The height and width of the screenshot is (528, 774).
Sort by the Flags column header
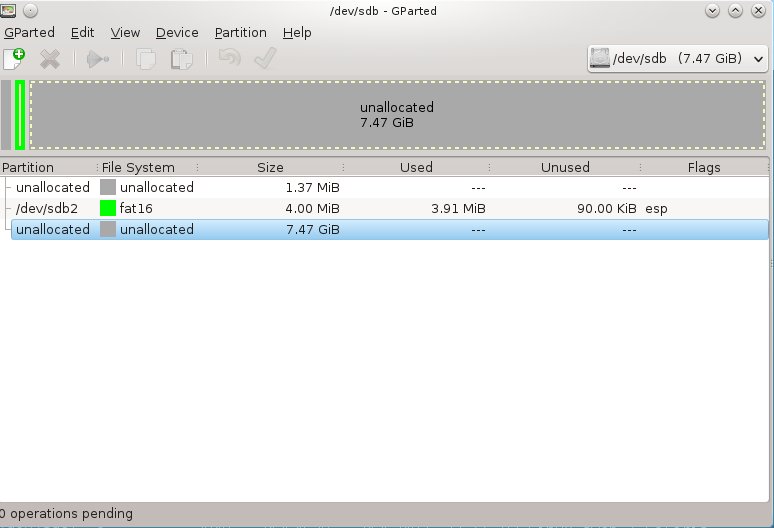coord(704,167)
